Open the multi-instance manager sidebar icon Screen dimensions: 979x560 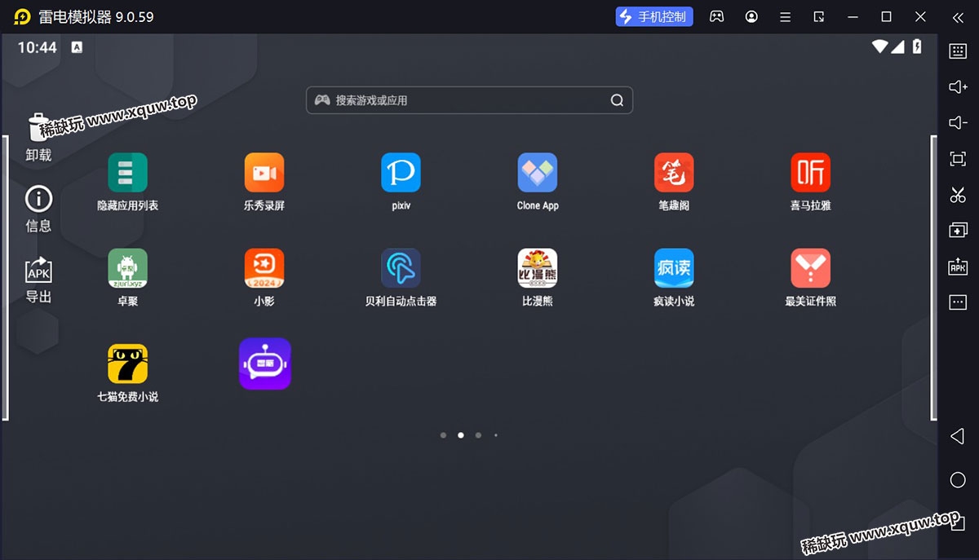click(958, 230)
